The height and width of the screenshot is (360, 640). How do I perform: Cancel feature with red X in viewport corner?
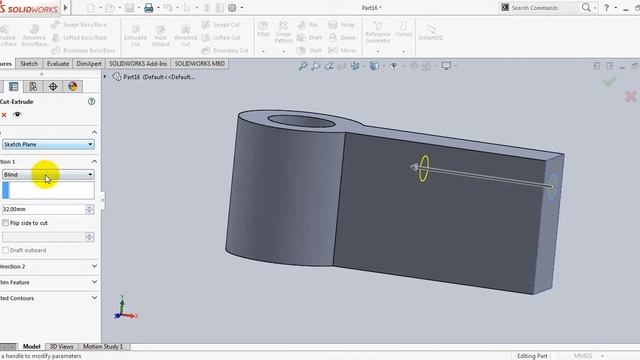(631, 96)
